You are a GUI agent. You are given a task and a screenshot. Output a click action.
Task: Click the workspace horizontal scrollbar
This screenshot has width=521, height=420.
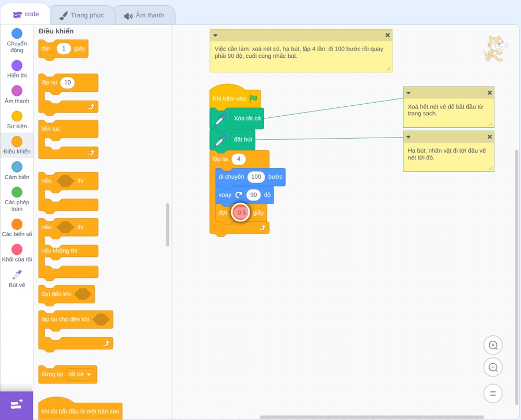click(371, 417)
